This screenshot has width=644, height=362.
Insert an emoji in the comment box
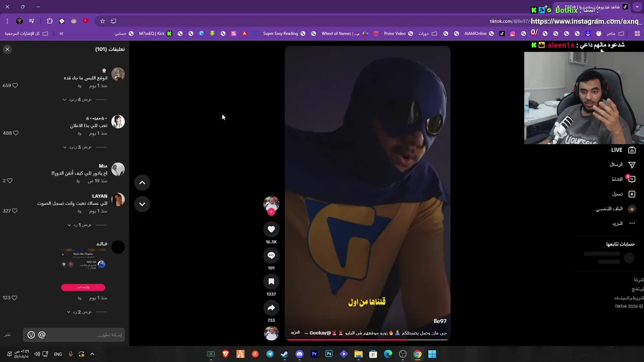pyautogui.click(x=31, y=335)
